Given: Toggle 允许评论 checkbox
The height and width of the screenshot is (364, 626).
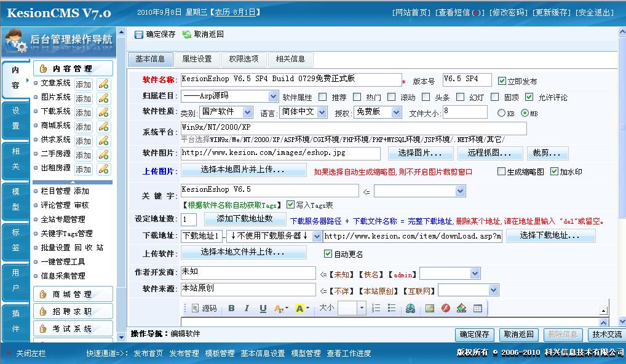Looking at the screenshot, I should (x=529, y=97).
